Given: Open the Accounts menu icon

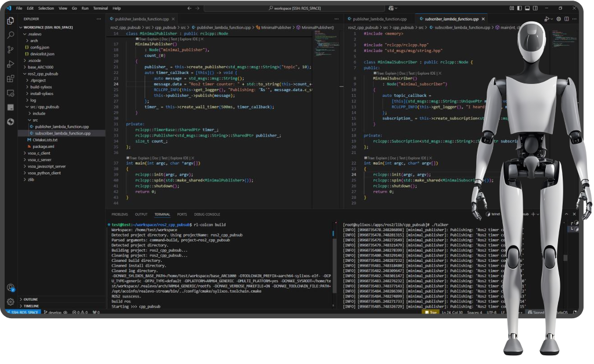Looking at the screenshot, I should [x=10, y=287].
